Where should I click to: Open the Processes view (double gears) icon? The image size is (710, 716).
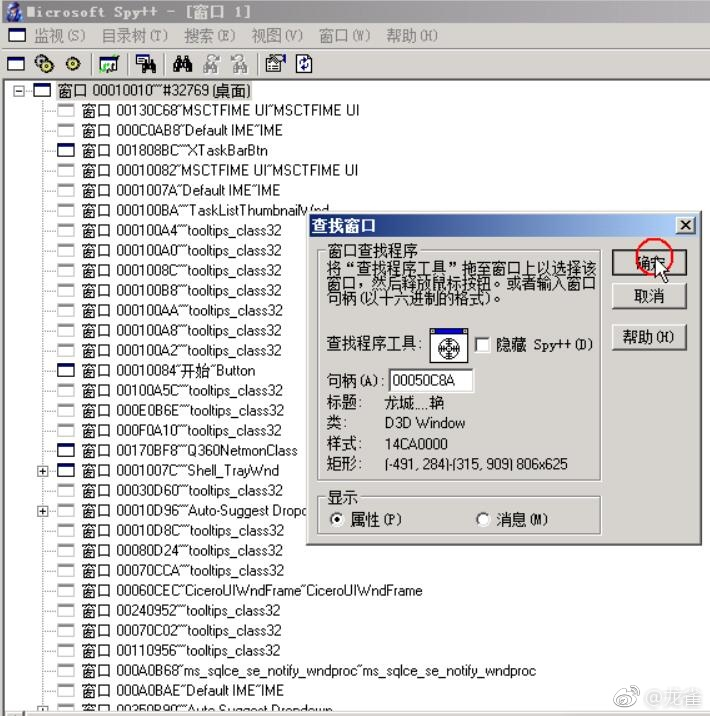(44, 63)
